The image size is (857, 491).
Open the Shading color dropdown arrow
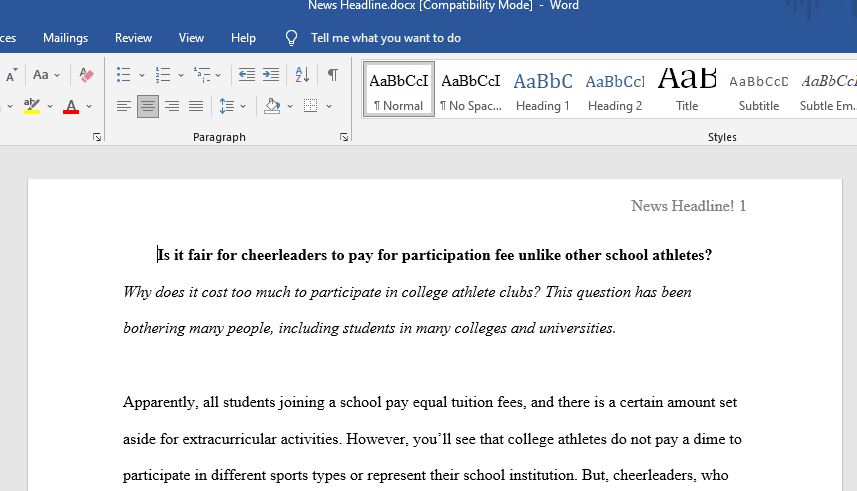[x=290, y=106]
